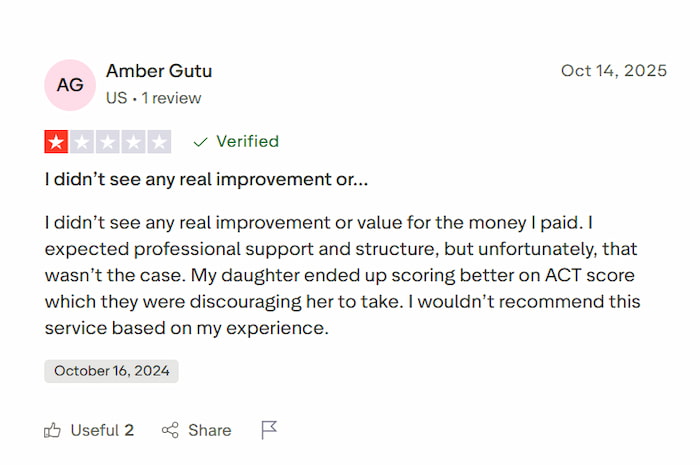Screen dimensions: 700x465
Task: Click the Share network icon
Action: [x=171, y=430]
